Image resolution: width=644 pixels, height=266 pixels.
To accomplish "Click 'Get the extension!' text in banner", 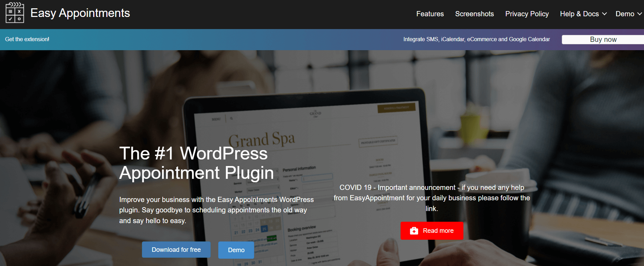I will pyautogui.click(x=27, y=39).
